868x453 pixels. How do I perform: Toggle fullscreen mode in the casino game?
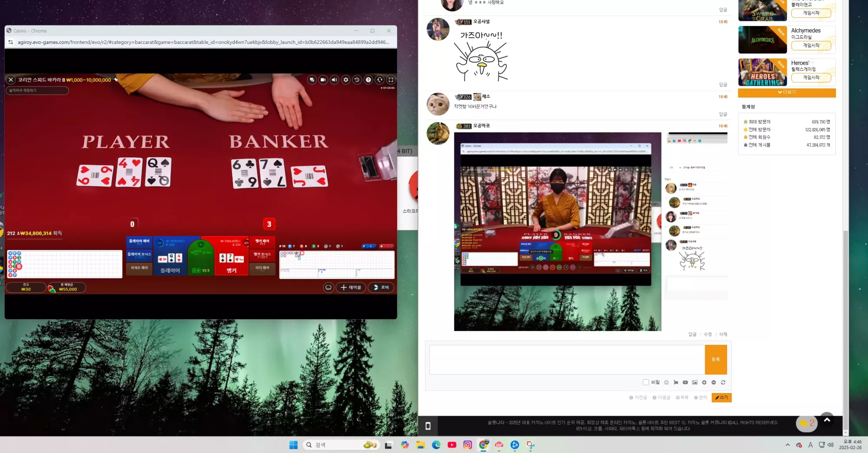tap(391, 80)
